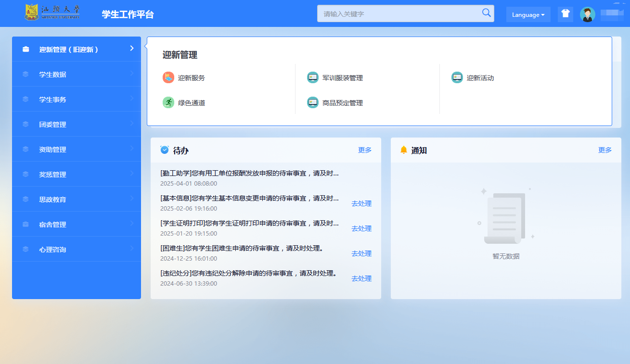Expand the 奖惩管理 menu chevron

coord(132,173)
